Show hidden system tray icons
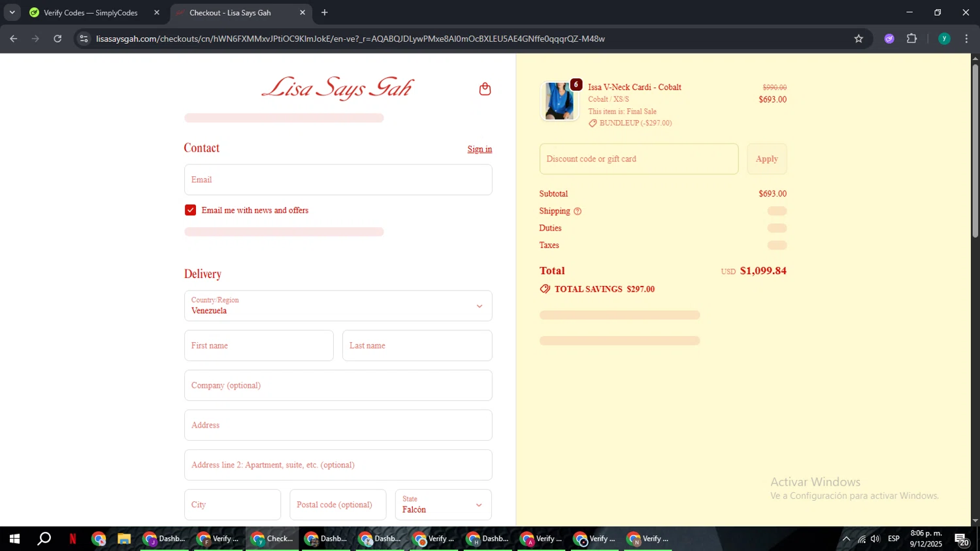 (x=846, y=539)
